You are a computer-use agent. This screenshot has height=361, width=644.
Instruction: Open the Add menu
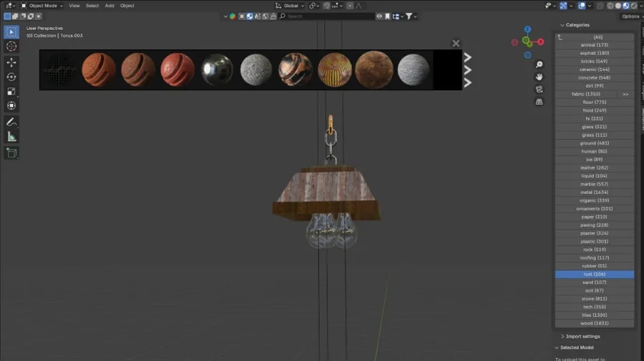(x=109, y=6)
